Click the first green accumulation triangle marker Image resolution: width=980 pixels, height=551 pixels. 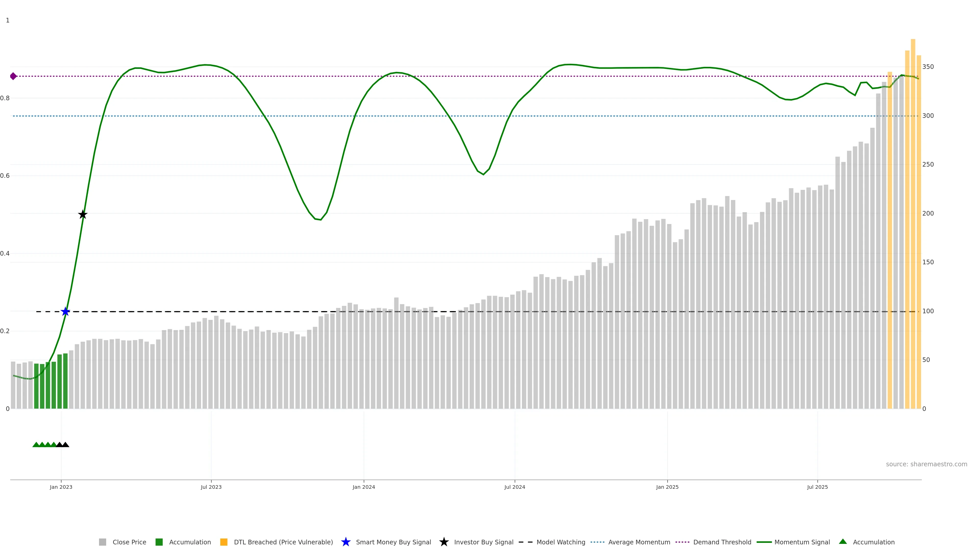click(36, 445)
